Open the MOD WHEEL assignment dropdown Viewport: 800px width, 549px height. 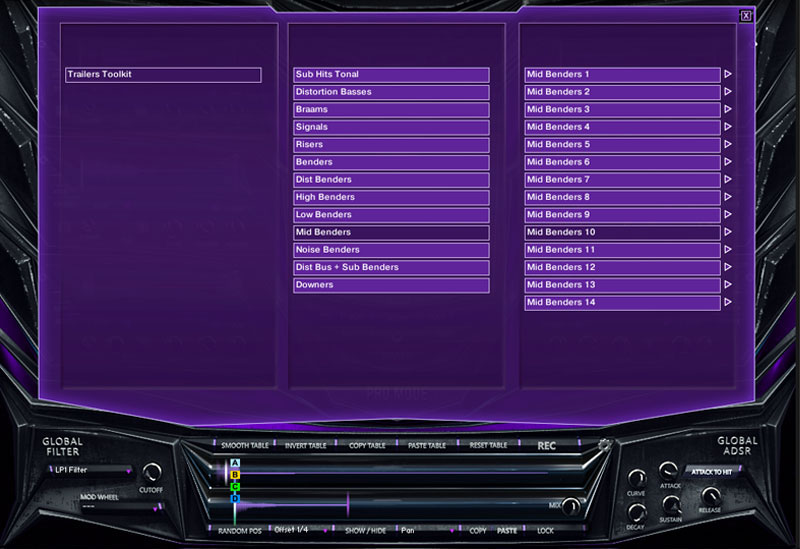[121, 507]
